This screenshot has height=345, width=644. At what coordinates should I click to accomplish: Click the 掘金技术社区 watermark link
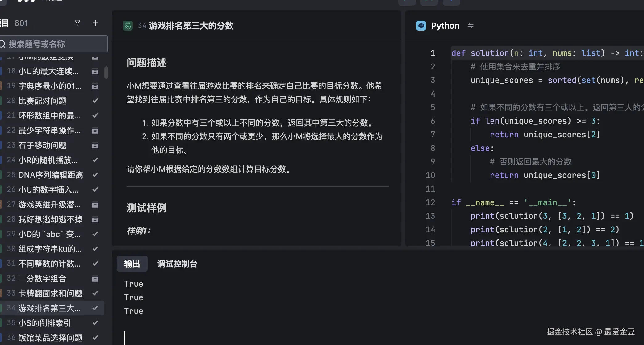pyautogui.click(x=591, y=331)
